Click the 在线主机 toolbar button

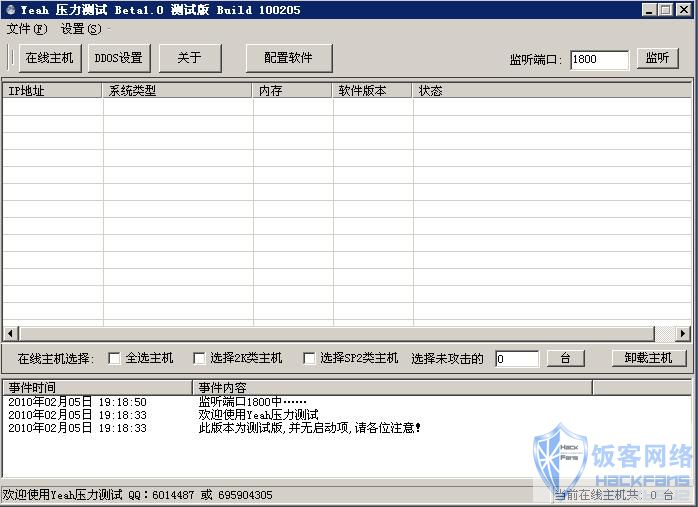(x=50, y=58)
